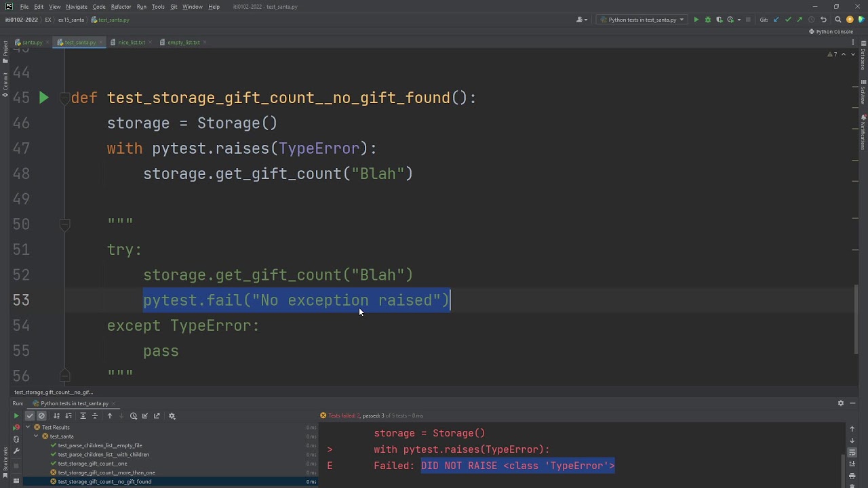
Task: Start debugging with the green bug icon
Action: tap(708, 20)
